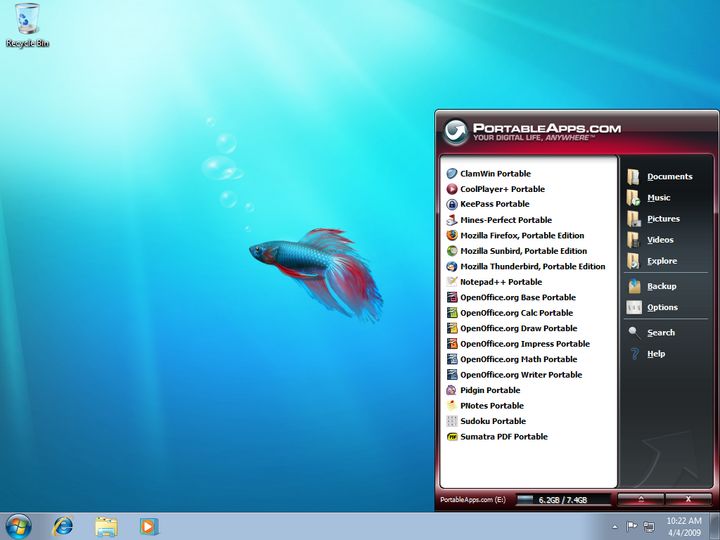Click the Explore folder icon

point(634,261)
